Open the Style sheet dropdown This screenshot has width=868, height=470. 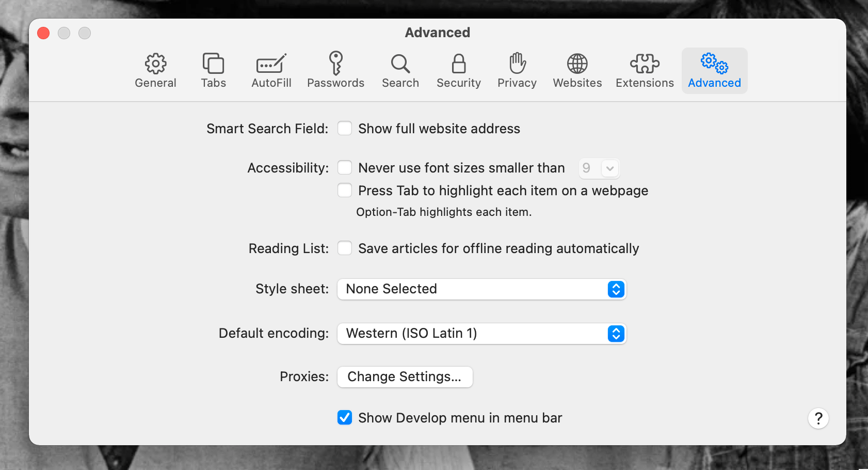point(481,289)
